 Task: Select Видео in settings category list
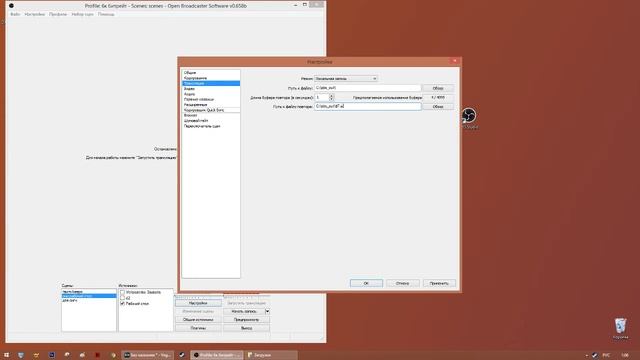coord(211,89)
